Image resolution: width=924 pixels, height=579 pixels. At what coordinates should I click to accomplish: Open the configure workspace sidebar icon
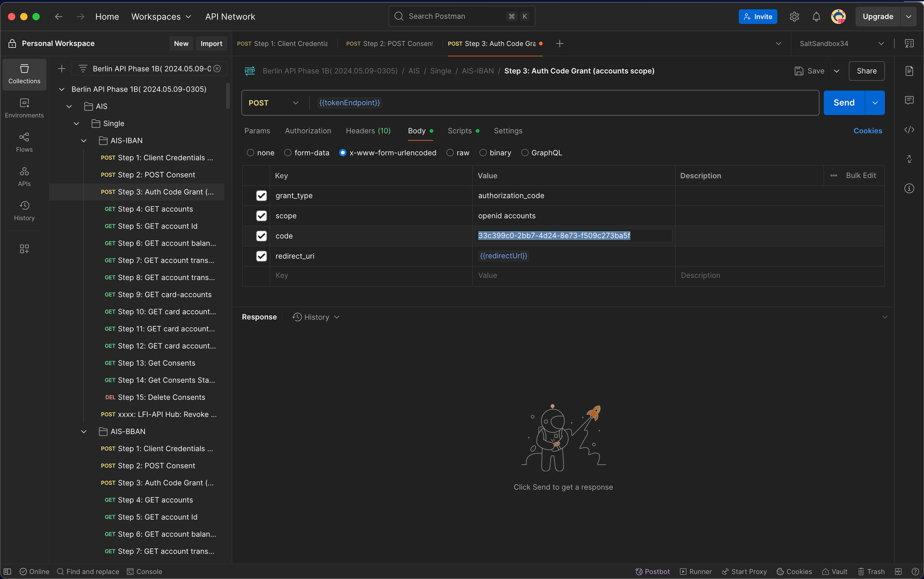tap(24, 249)
